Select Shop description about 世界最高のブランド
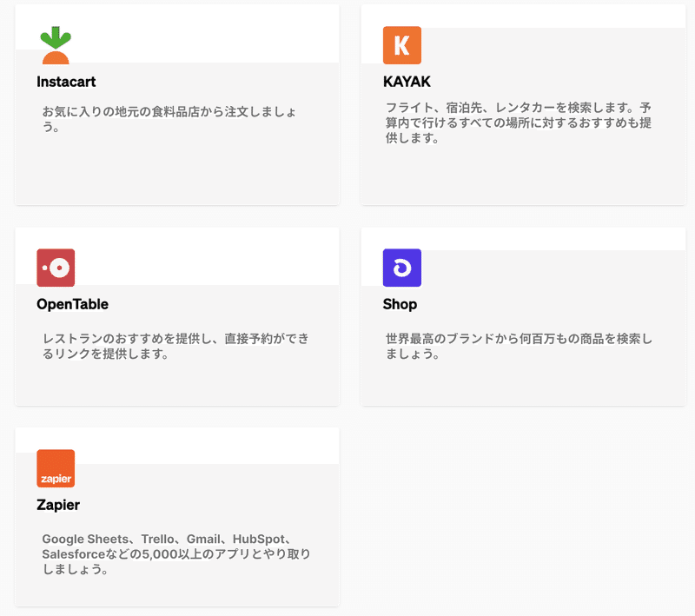The width and height of the screenshot is (695, 616). pyautogui.click(x=519, y=346)
